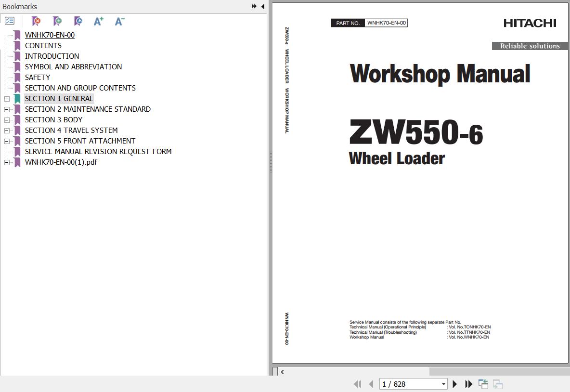Open SYMBOL AND ABBREVIATION bookmark
The height and width of the screenshot is (392, 570).
pos(74,66)
